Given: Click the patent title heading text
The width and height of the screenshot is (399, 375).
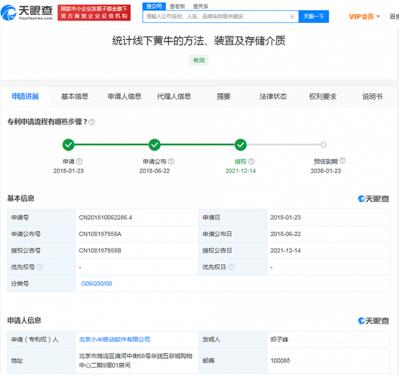Looking at the screenshot, I should [199, 41].
